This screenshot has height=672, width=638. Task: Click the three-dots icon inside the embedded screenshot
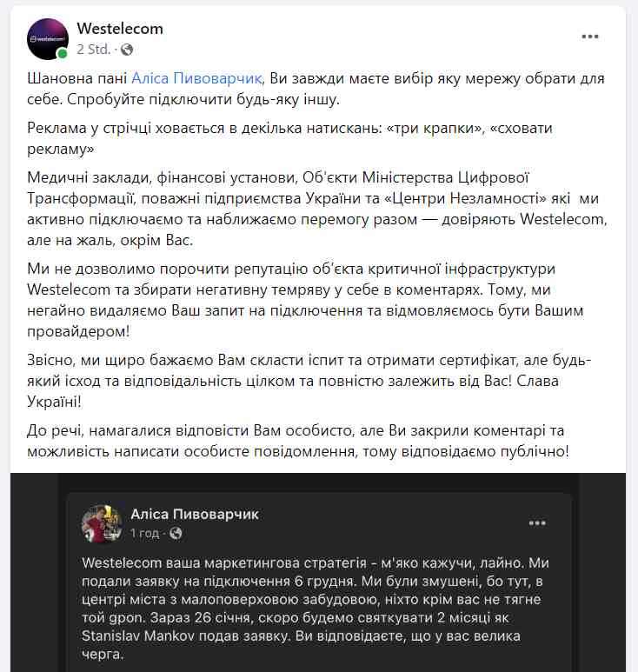tap(537, 522)
